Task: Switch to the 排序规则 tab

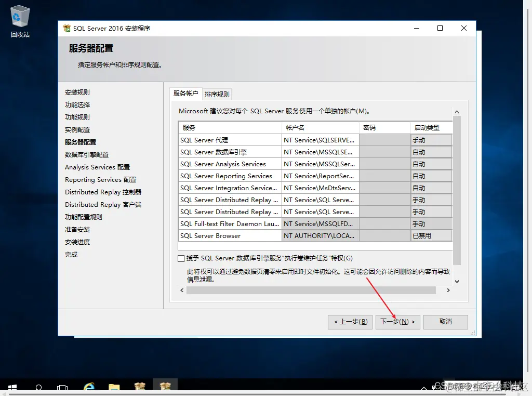Action: [x=217, y=95]
